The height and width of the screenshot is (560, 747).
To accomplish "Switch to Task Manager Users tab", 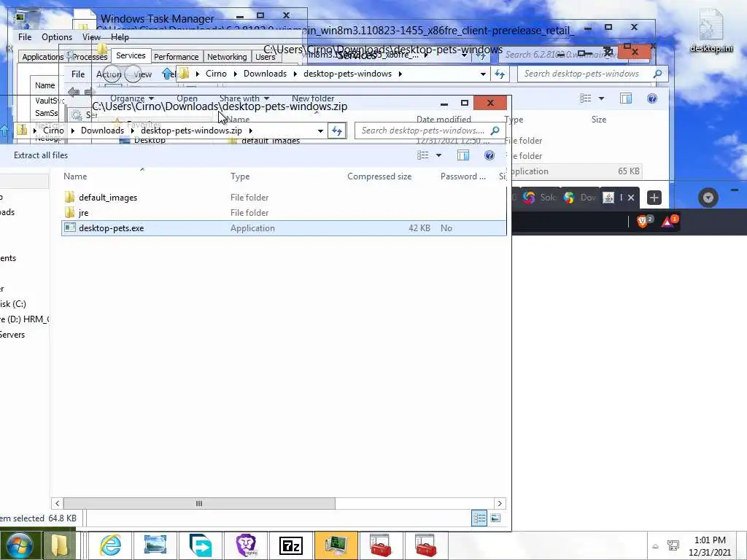I will coord(266,57).
